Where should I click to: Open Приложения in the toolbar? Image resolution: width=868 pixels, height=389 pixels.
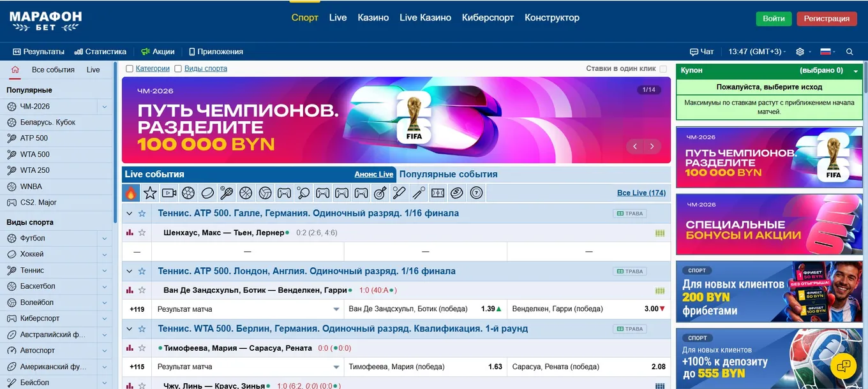click(216, 52)
